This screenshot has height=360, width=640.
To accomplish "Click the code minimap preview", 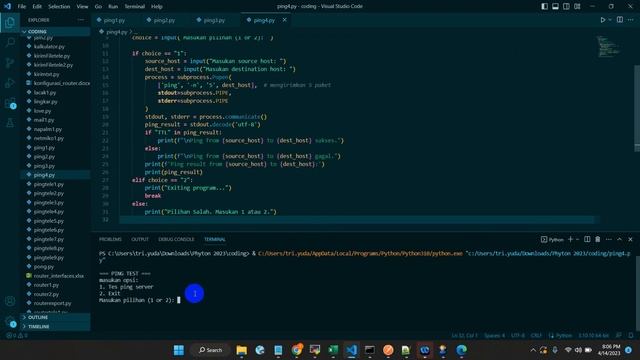I will click(608, 46).
